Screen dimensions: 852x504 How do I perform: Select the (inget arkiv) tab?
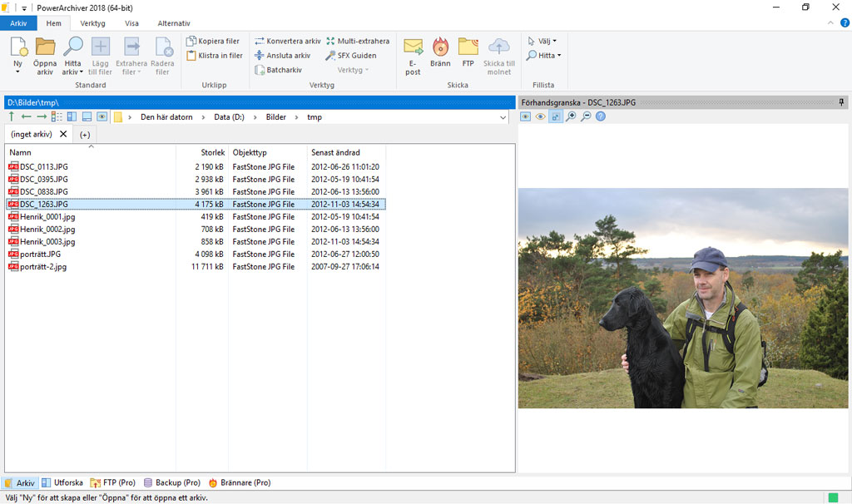click(x=32, y=134)
